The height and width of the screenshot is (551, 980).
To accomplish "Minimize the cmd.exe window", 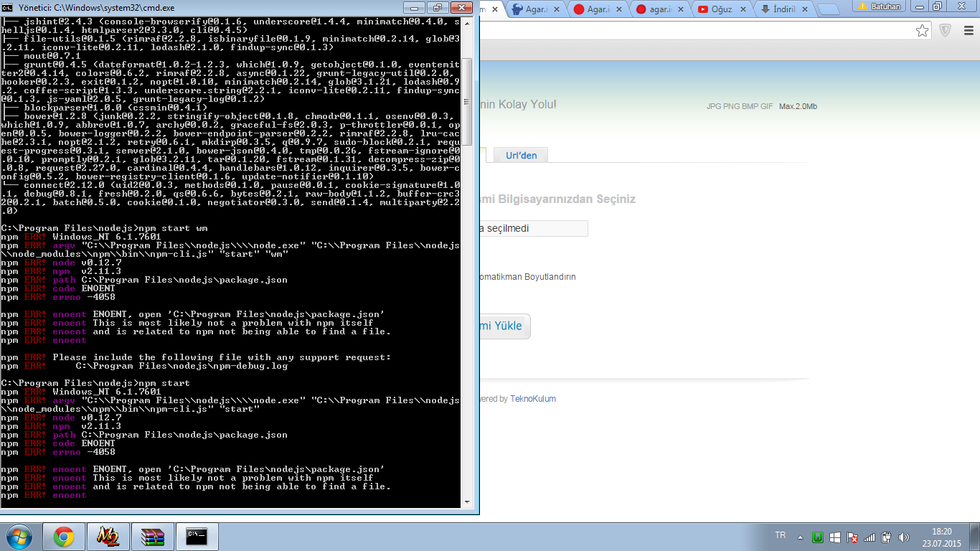I will point(413,7).
